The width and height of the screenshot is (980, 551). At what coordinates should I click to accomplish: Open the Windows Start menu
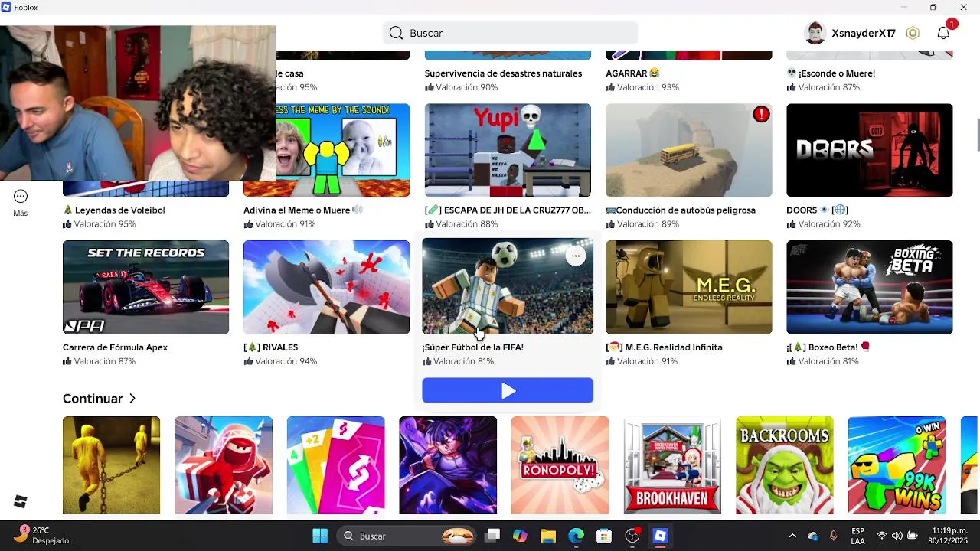tap(320, 536)
